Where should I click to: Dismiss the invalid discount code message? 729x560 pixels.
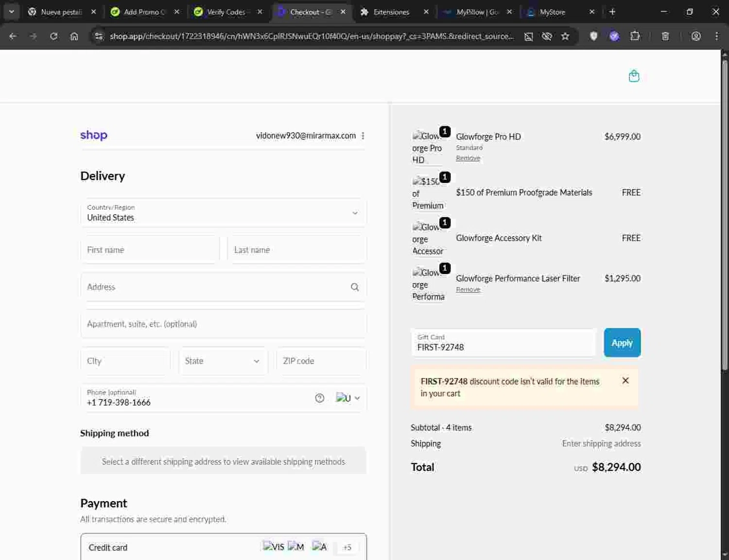[x=625, y=381]
